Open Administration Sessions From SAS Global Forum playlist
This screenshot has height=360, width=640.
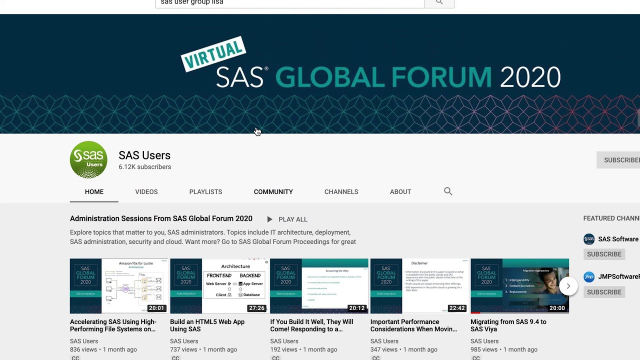[161, 218]
